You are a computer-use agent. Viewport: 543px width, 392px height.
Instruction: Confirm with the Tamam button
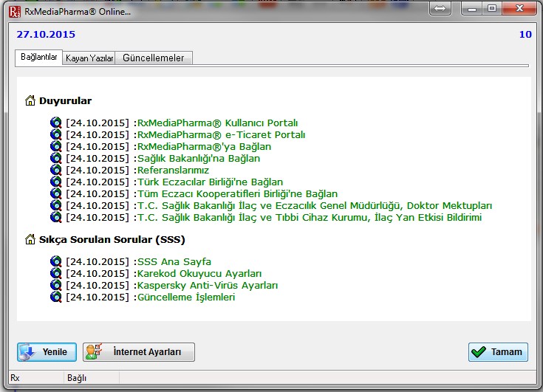498,352
